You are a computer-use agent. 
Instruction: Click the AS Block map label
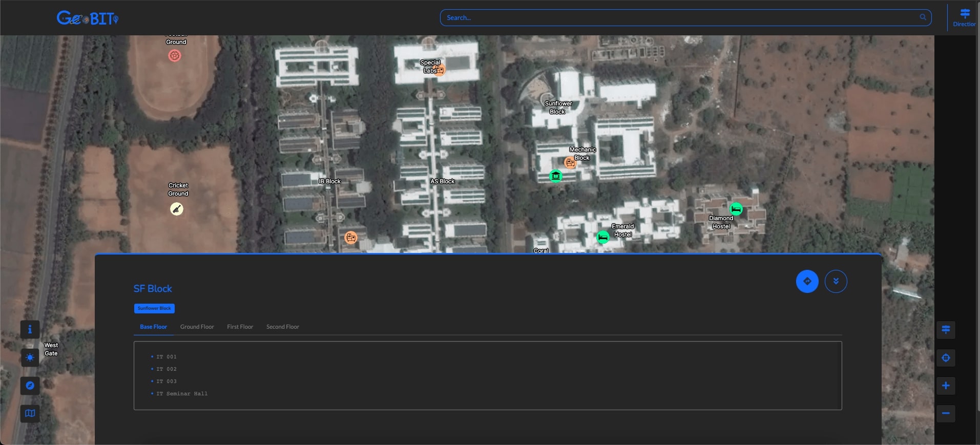[x=443, y=181]
